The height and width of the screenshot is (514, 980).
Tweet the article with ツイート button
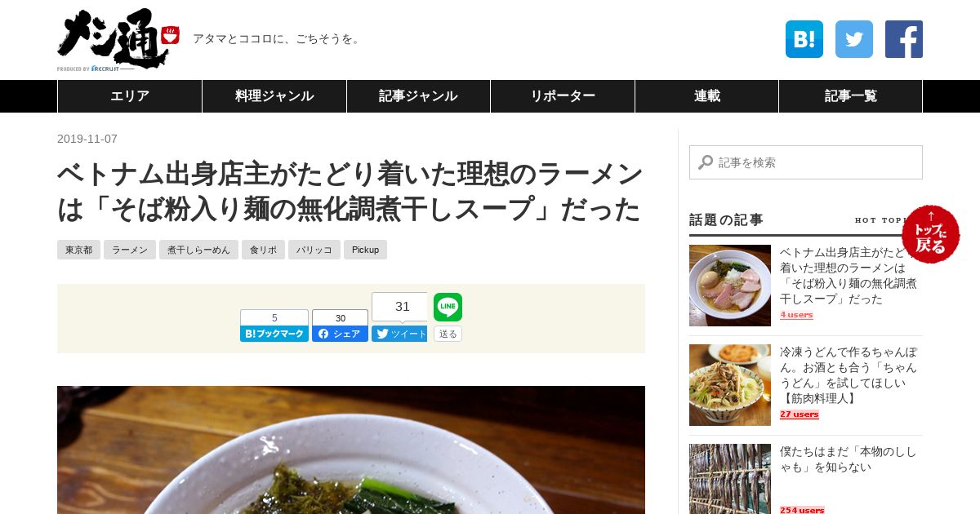[399, 334]
